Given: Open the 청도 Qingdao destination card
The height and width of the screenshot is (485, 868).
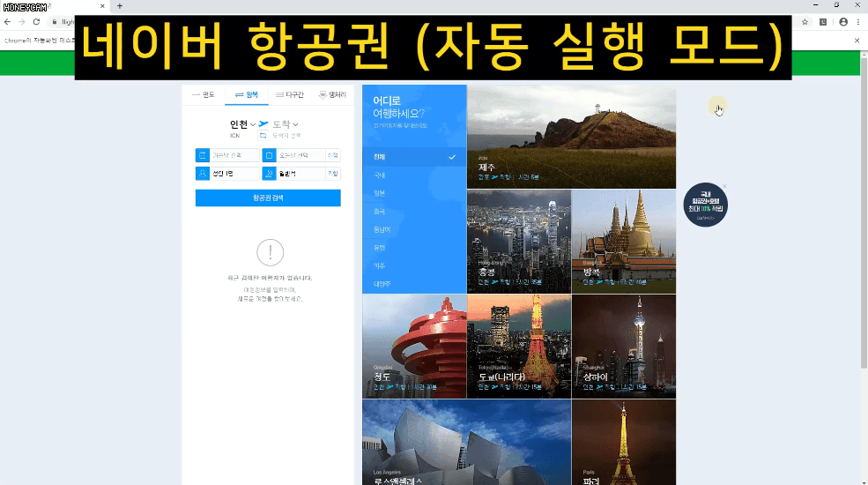Looking at the screenshot, I should 415,347.
